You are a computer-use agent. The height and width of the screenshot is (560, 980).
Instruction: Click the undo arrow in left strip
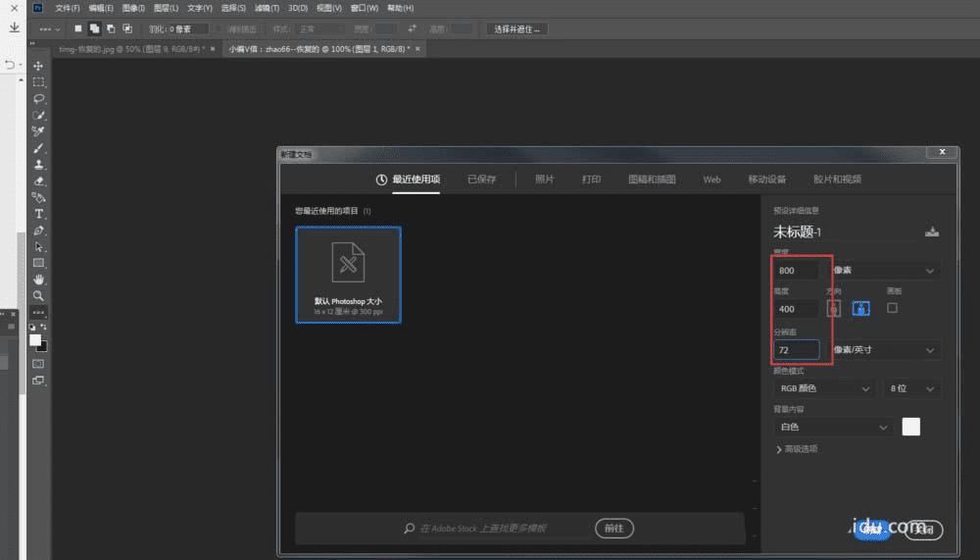(10, 65)
